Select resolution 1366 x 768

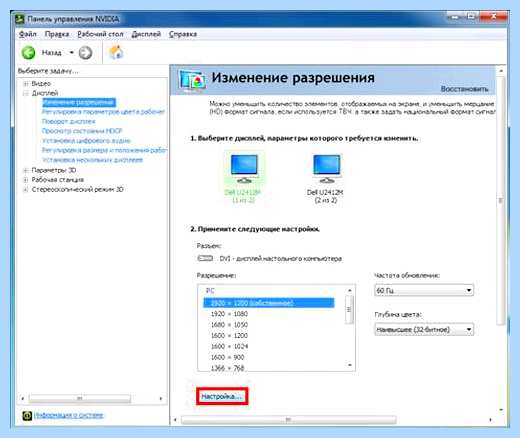click(x=228, y=368)
